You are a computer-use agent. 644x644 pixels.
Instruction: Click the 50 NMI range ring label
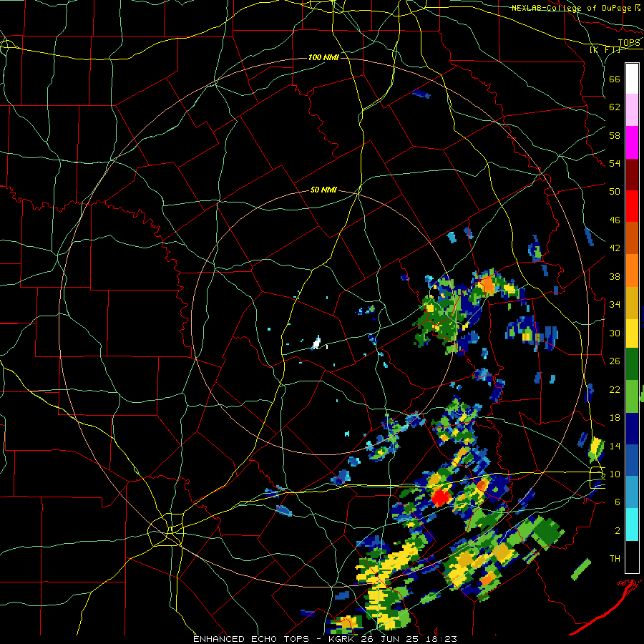(x=323, y=190)
